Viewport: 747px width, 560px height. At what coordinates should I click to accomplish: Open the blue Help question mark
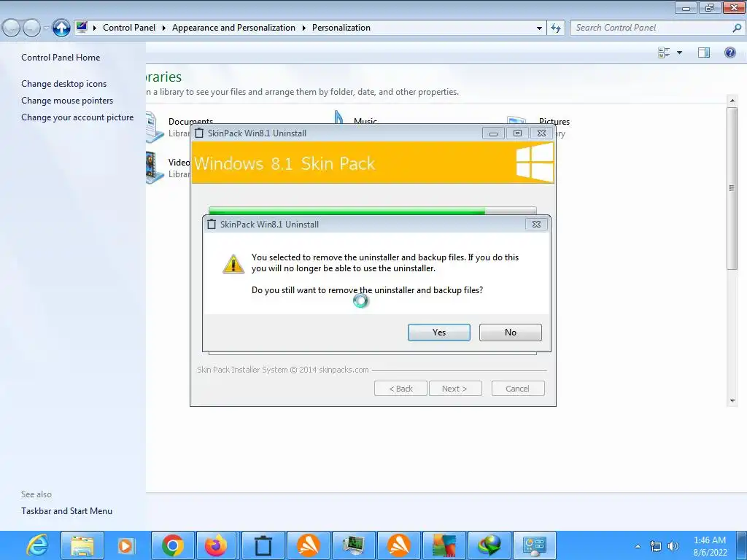(729, 52)
